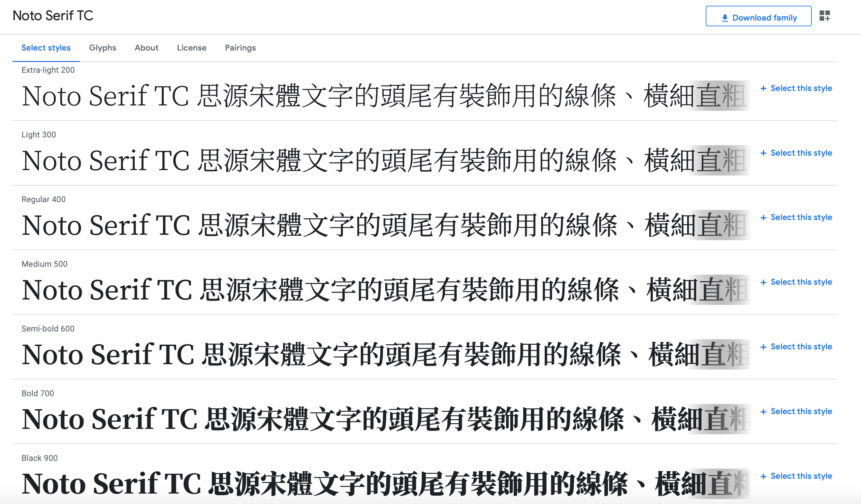
Task: Click plus icon for Medium 500 style
Action: [763, 282]
